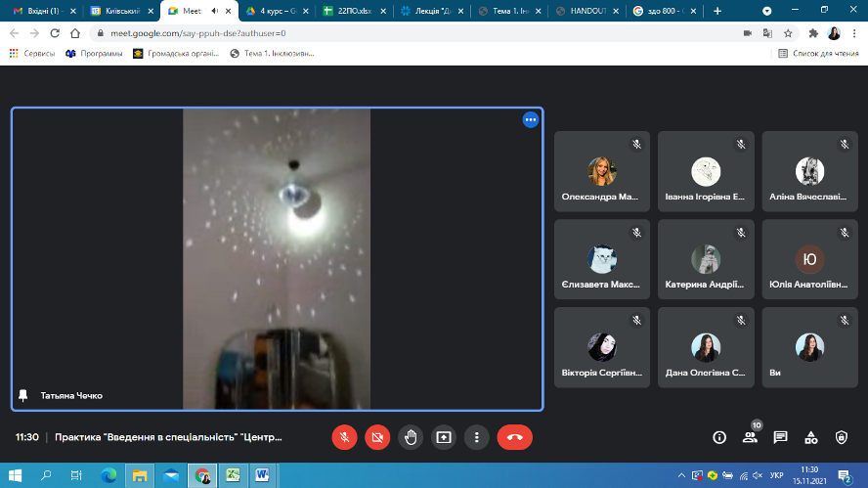Image resolution: width=868 pixels, height=488 pixels.
Task: Toggle the microphone button in Meet controls
Action: click(344, 437)
